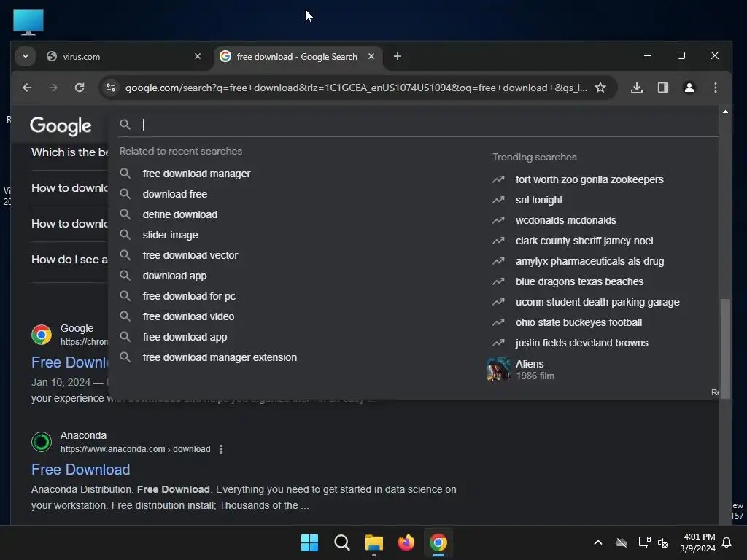Select trending wcdonalds mcdonalds

point(565,220)
